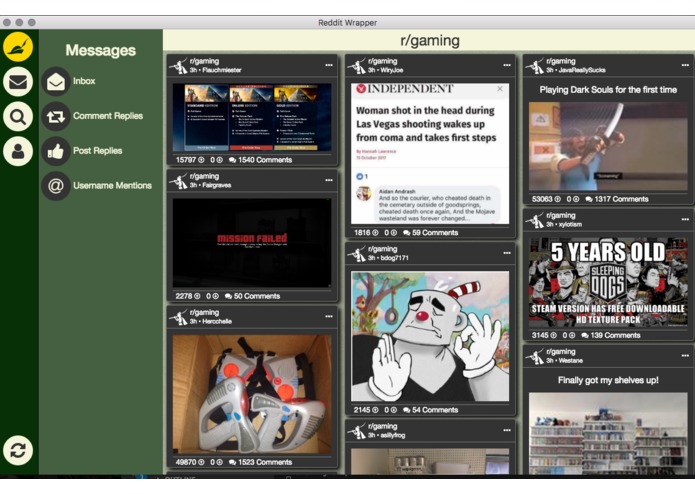Open options menu on Hercchelle's post

click(x=329, y=316)
